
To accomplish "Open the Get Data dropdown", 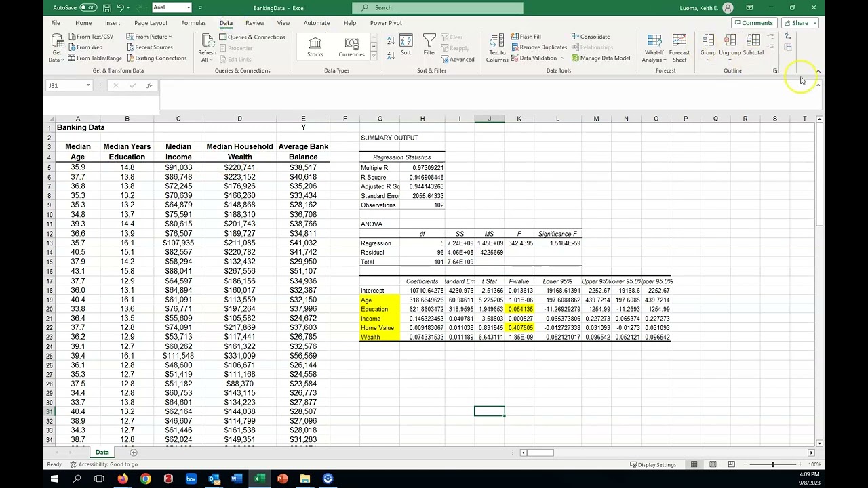I will point(57,47).
